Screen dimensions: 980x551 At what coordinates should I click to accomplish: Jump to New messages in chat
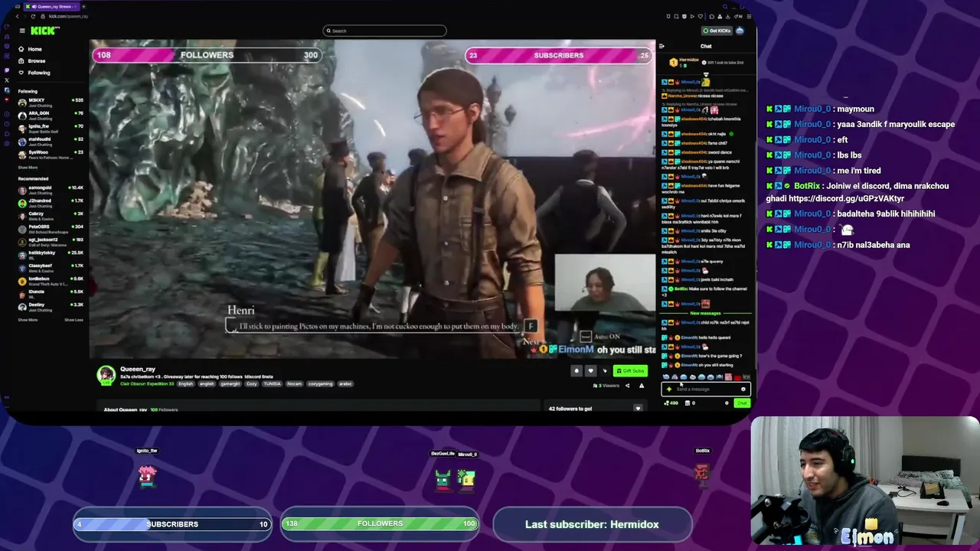tap(705, 313)
